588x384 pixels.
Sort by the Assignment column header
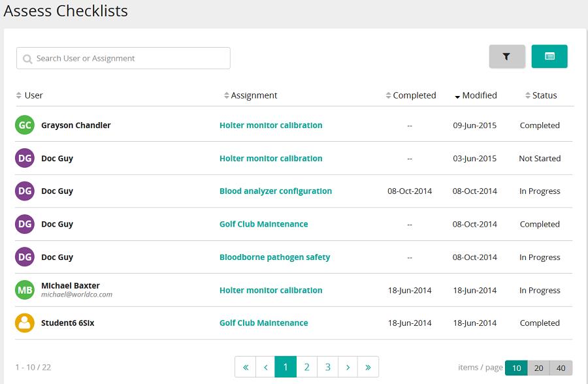click(x=250, y=95)
